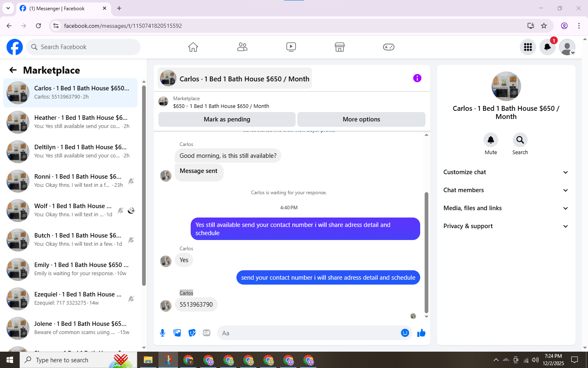Viewport: 588px width, 368px height.
Task: Send a thumbs-up like
Action: pyautogui.click(x=421, y=333)
